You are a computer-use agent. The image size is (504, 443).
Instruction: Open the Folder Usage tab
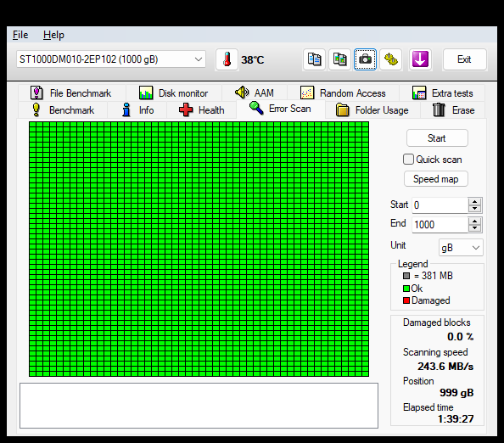[x=372, y=110]
